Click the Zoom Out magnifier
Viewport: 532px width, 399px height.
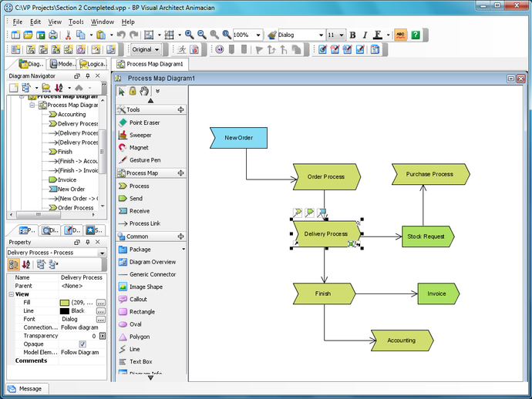point(201,35)
